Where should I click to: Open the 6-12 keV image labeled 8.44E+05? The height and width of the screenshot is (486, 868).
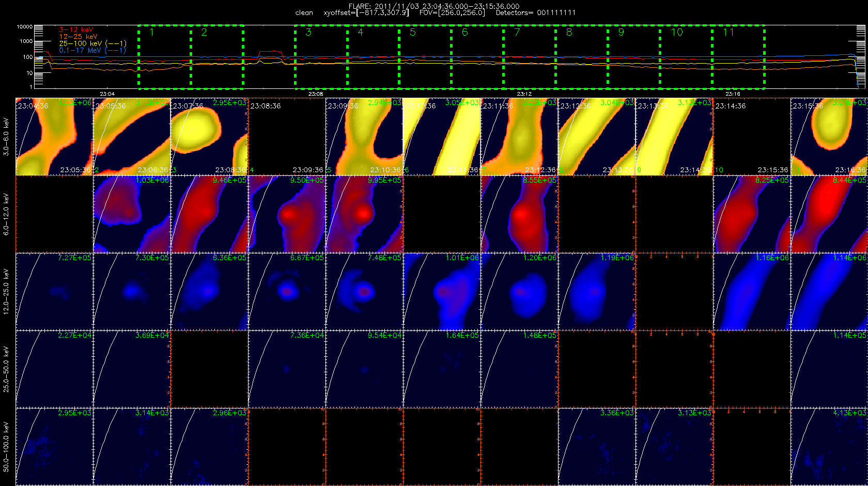[829, 214]
